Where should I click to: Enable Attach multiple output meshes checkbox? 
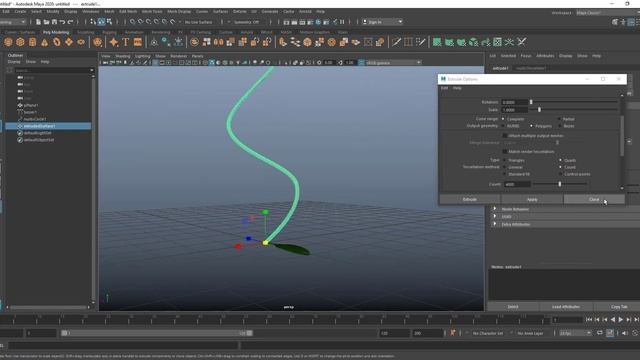[x=505, y=136]
